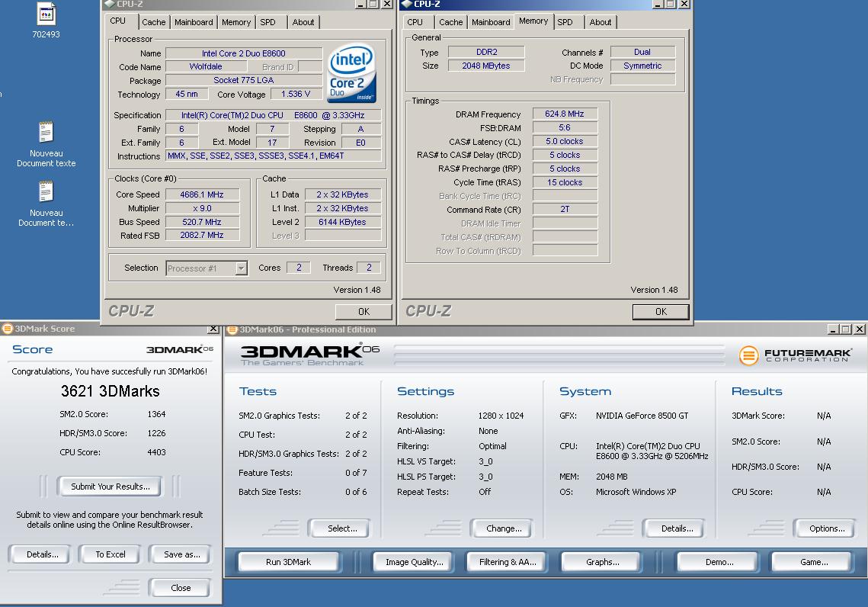Open Image Quality... tool
This screenshot has height=607, width=868.
[414, 561]
